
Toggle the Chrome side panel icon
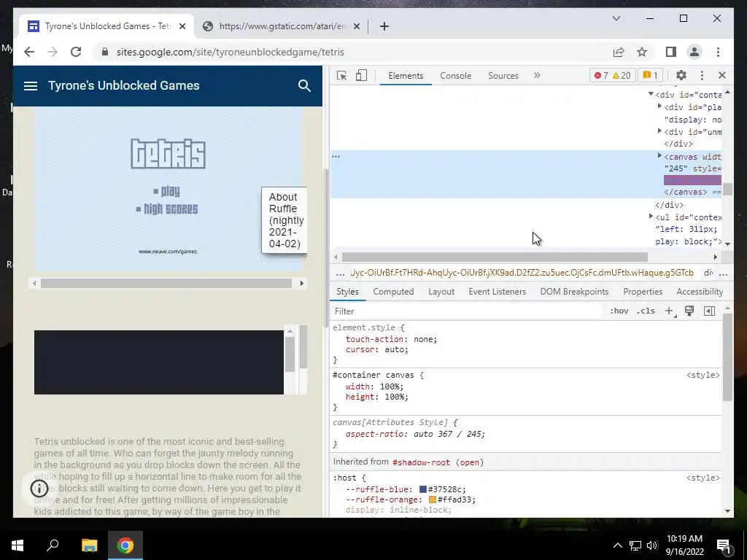coord(671,52)
